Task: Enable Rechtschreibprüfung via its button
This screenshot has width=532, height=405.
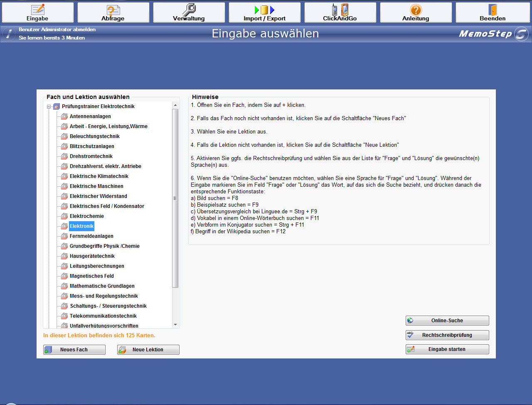Action: pyautogui.click(x=447, y=335)
